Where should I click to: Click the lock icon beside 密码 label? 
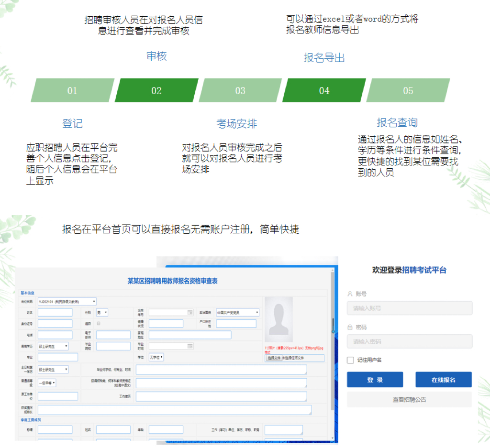350,328
